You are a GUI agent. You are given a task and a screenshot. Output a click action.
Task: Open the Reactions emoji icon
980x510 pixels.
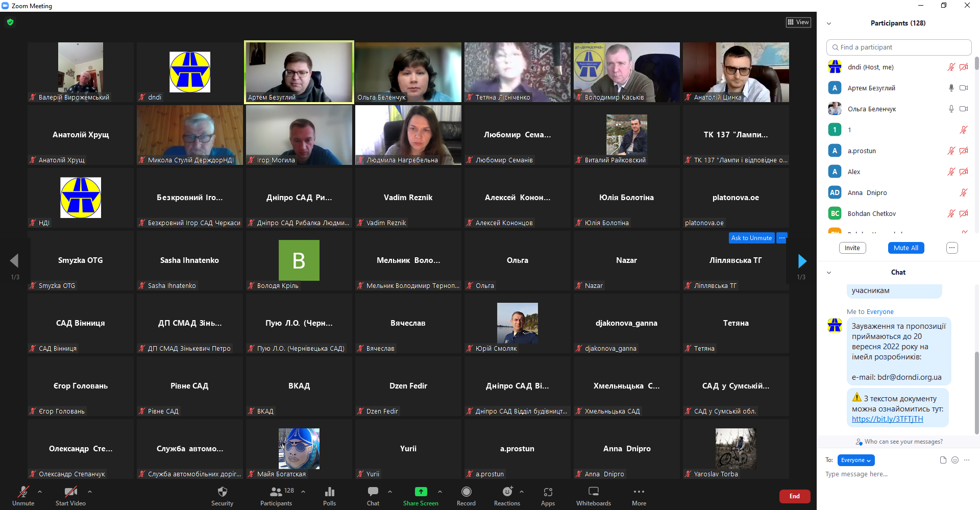click(507, 492)
